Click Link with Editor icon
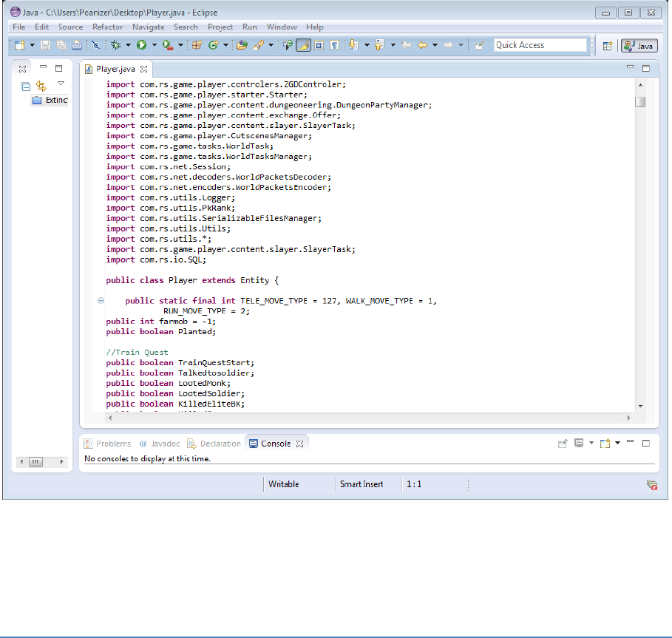 (x=41, y=86)
